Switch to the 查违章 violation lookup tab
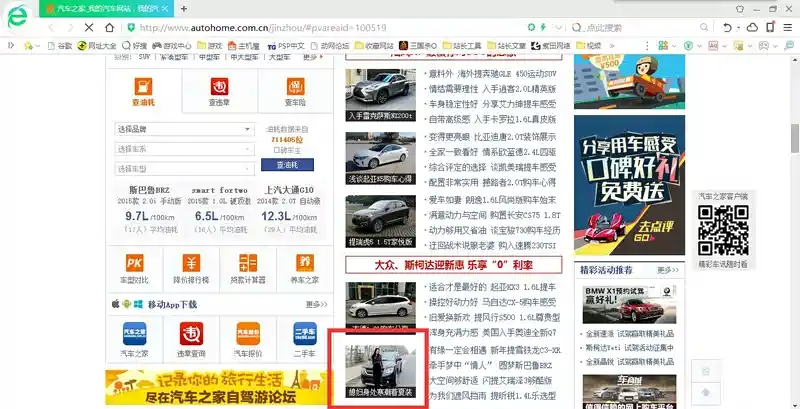 click(219, 91)
